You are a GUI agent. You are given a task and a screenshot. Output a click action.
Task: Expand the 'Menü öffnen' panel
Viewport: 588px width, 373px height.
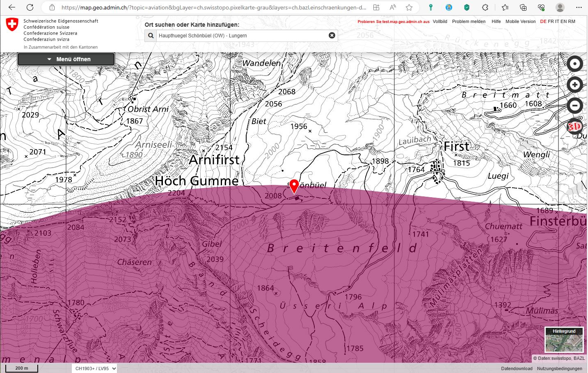click(x=66, y=59)
